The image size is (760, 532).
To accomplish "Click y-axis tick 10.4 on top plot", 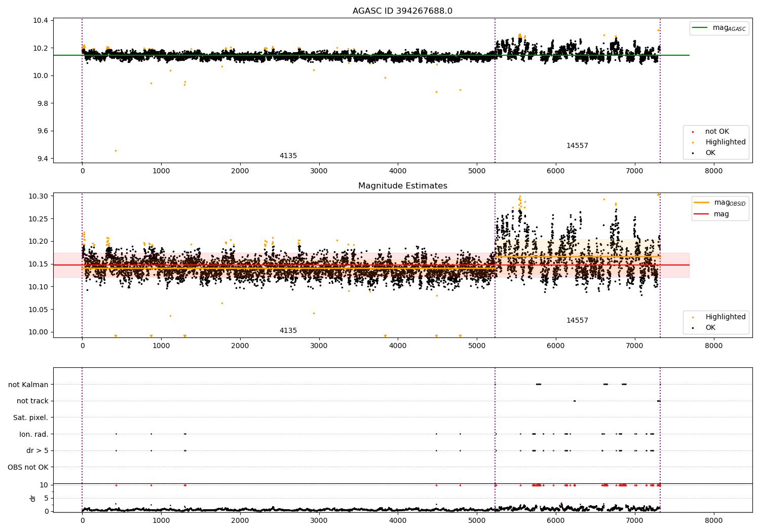I will (41, 21).
